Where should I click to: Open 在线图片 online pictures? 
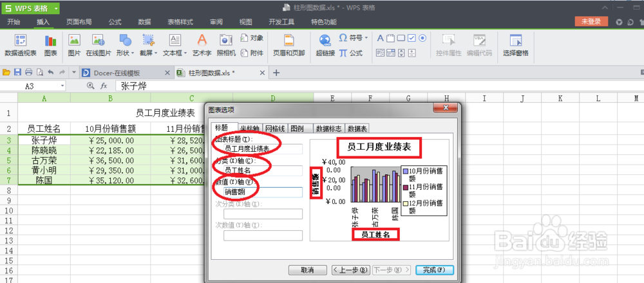(98, 45)
